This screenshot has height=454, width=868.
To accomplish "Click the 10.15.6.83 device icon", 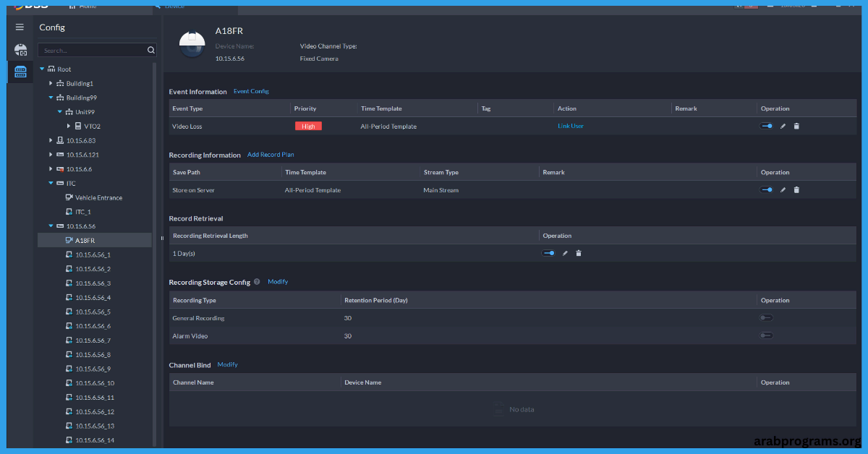I will pyautogui.click(x=60, y=140).
